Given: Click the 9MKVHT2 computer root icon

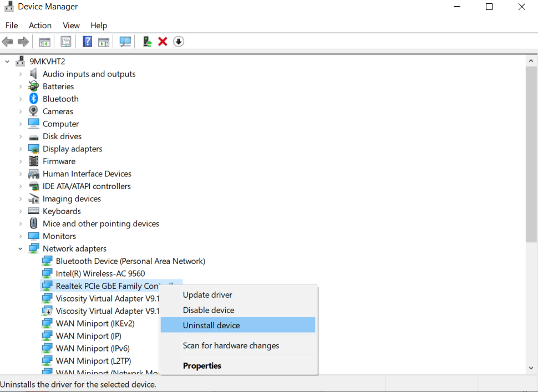Looking at the screenshot, I should (20, 61).
